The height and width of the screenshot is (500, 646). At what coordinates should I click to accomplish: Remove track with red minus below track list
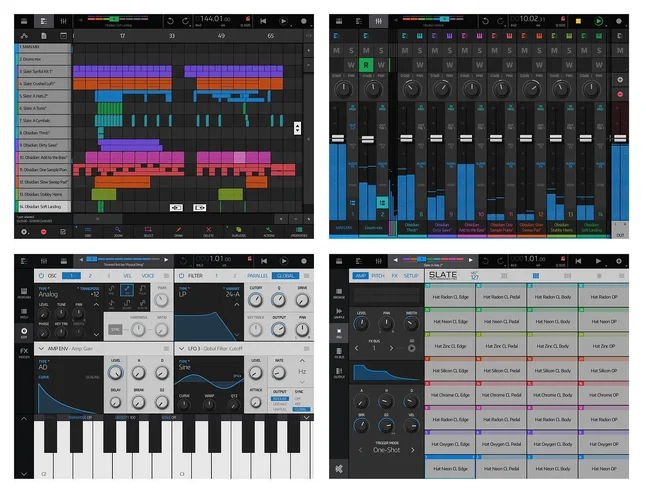[x=44, y=232]
